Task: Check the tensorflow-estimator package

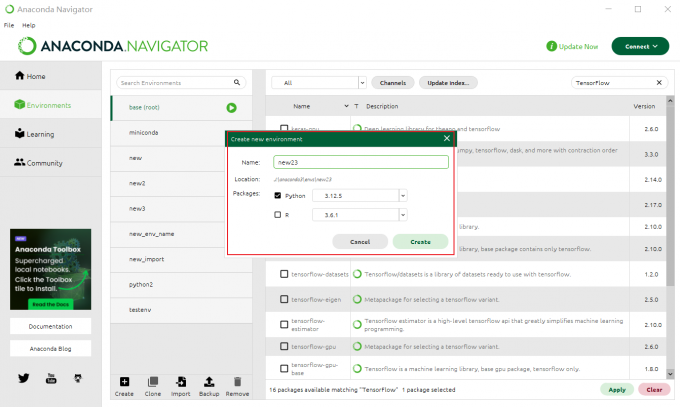Action: 284,325
